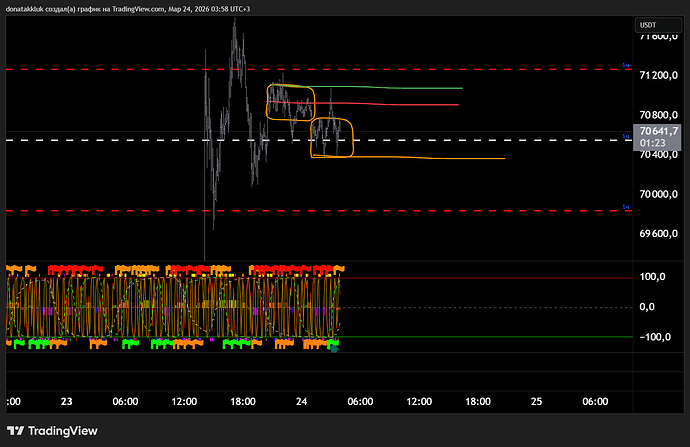Click date label 23 on time axis
This screenshot has height=447, width=690.
[66, 401]
